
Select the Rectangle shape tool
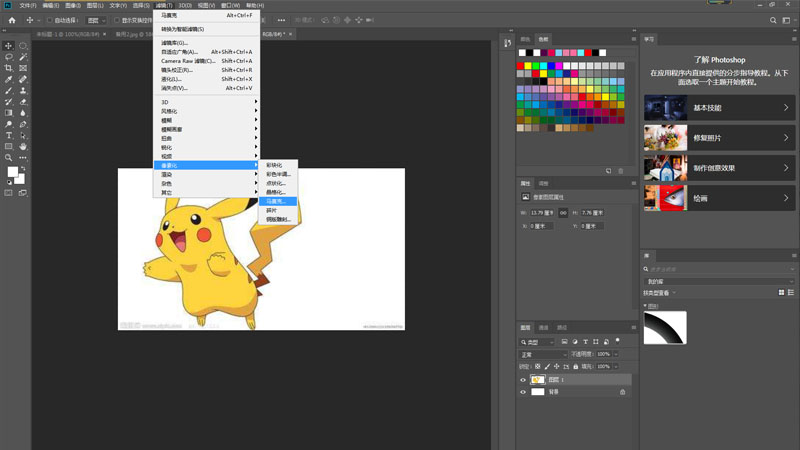tap(9, 147)
